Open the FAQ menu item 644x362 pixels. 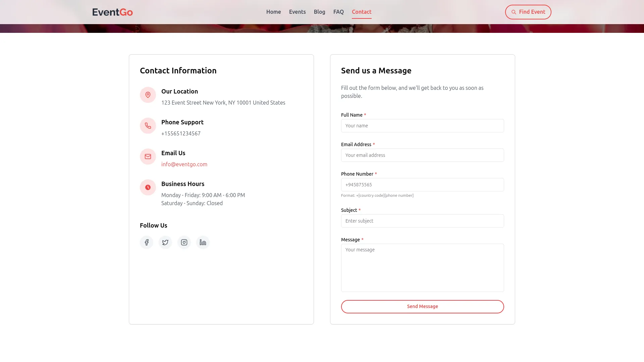[338, 12]
